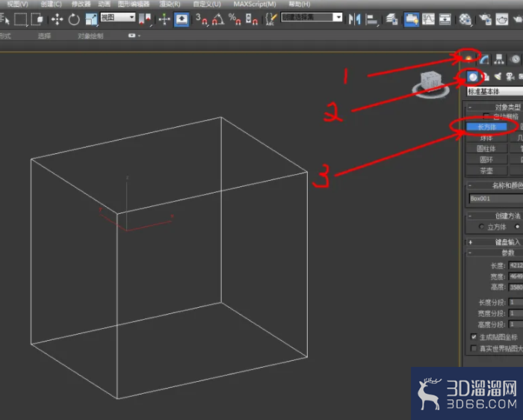Toggle 真实世界贴图大小 checkbox
Screen dimensions: 523x420
(473, 348)
